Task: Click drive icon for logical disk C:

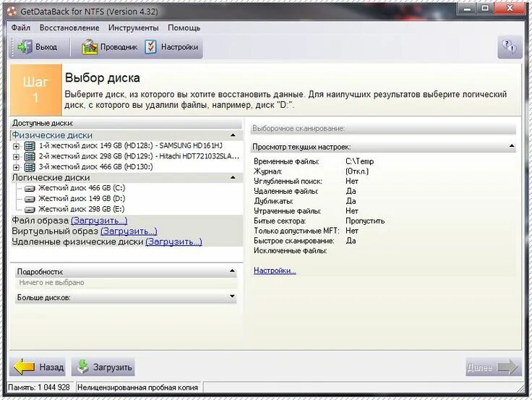Action: (30, 189)
